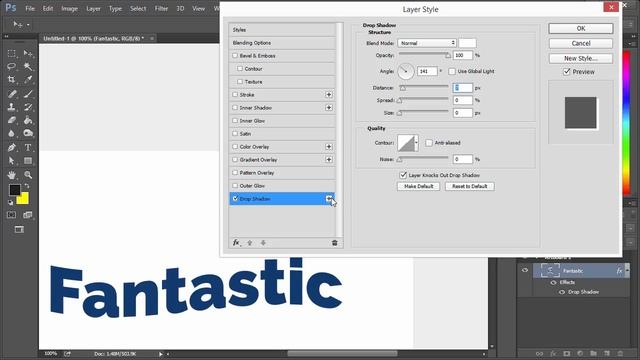Open the Contour picker dropdown arrow
The height and width of the screenshot is (360, 640).
coord(416,143)
